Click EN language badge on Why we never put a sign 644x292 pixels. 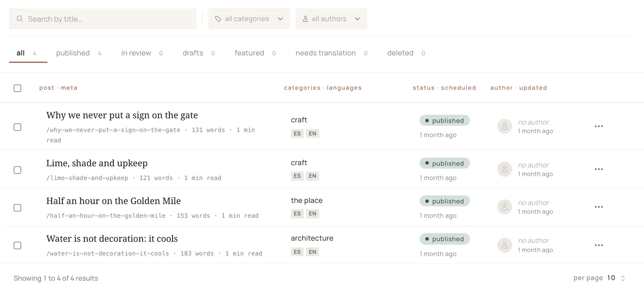(312, 133)
